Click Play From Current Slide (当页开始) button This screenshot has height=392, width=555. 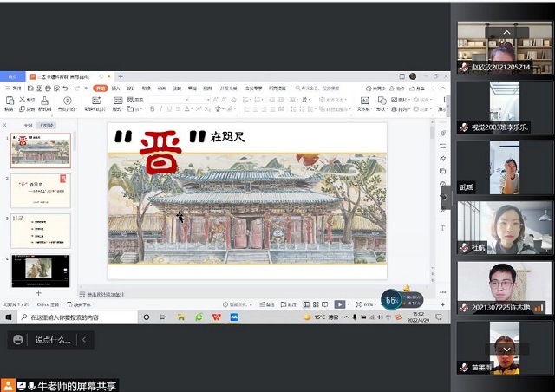[68, 104]
